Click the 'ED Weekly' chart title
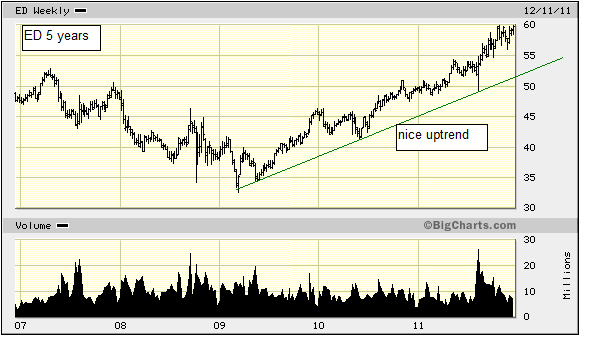614x360 pixels. coord(42,11)
